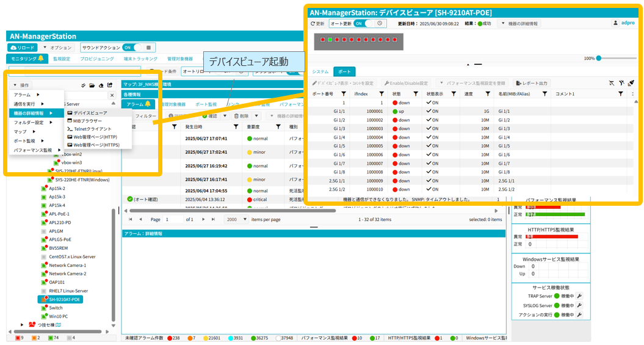Click the 100% zoom slider handle

pyautogui.click(x=599, y=58)
